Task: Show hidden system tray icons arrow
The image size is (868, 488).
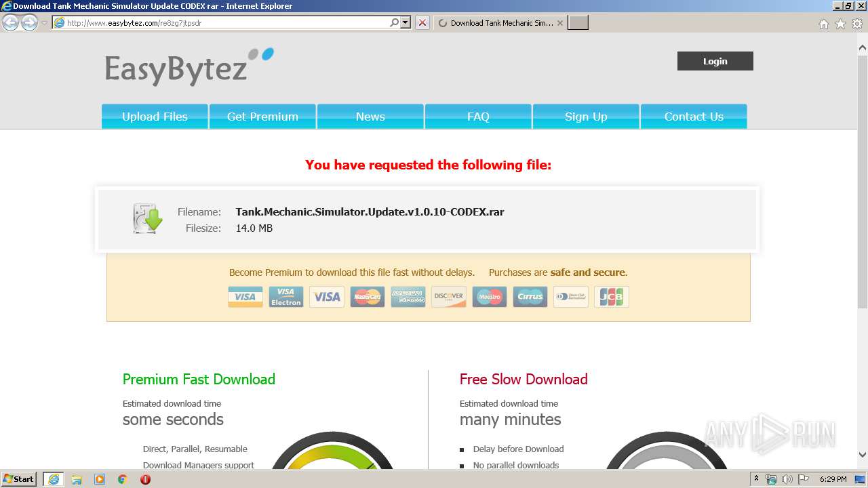Action: [x=756, y=479]
